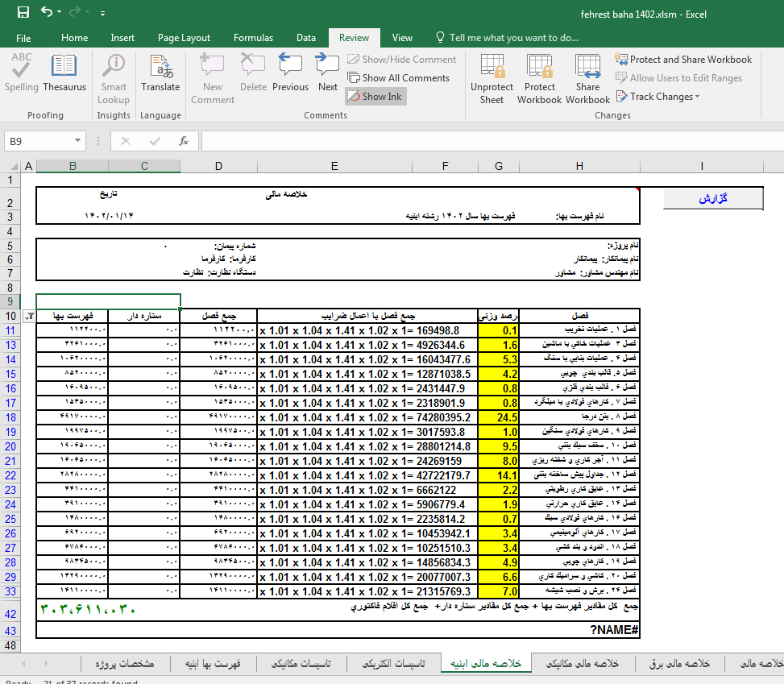Open the فهرست بها ابنیه sheet tab

click(212, 663)
